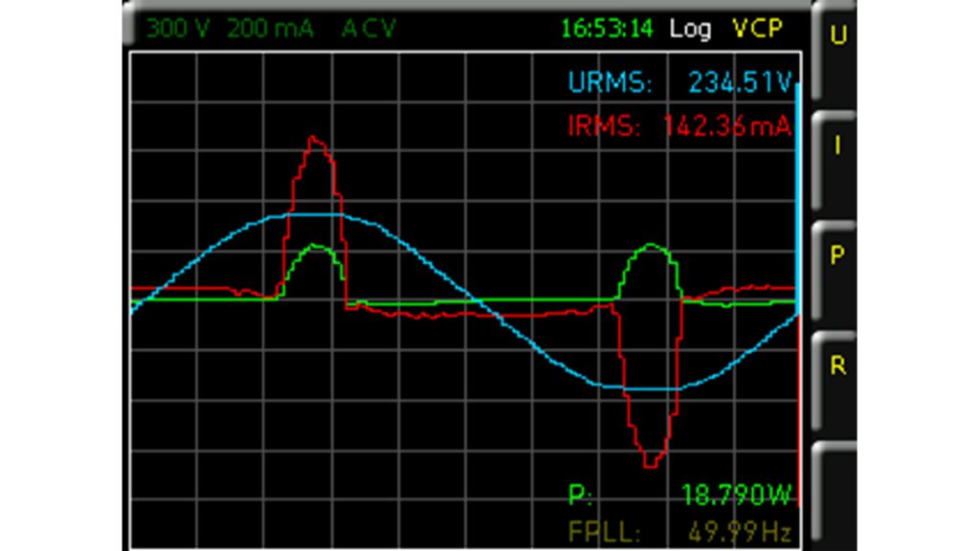Click the blue vertical level bar at right edge

798,191
